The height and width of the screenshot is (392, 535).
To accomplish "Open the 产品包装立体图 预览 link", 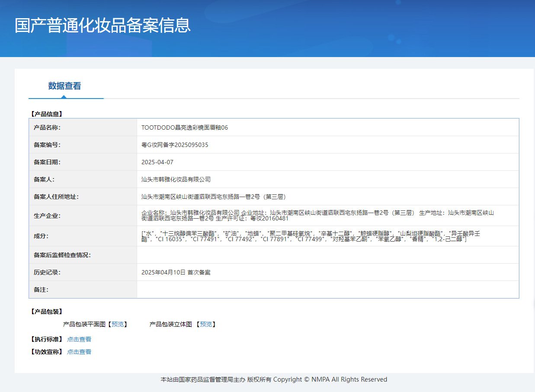I will pos(206,324).
